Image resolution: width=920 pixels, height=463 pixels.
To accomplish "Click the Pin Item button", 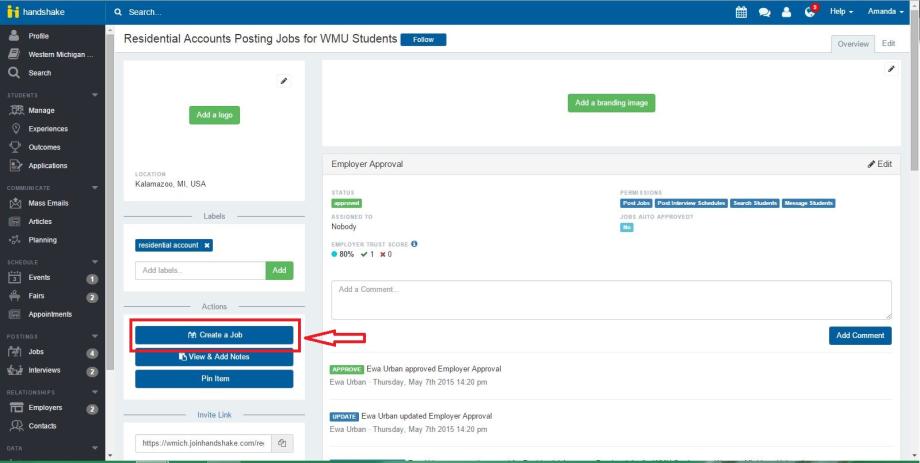I will (x=214, y=378).
